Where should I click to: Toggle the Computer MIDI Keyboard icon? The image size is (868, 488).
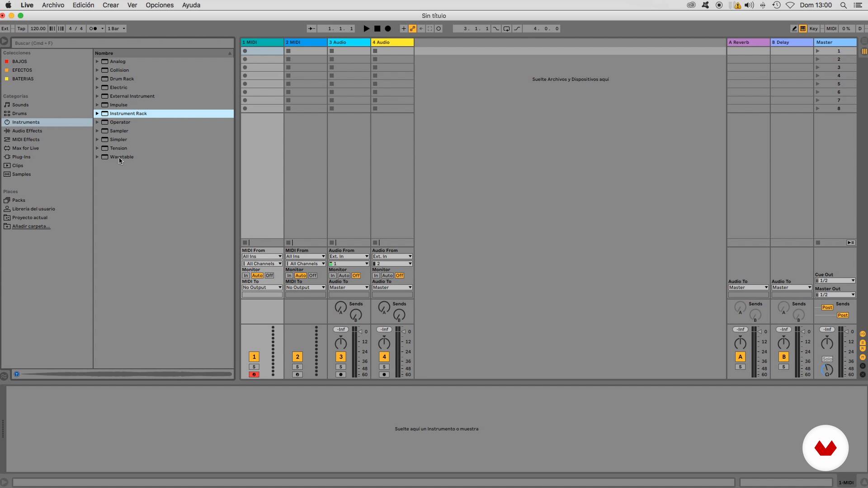point(802,28)
